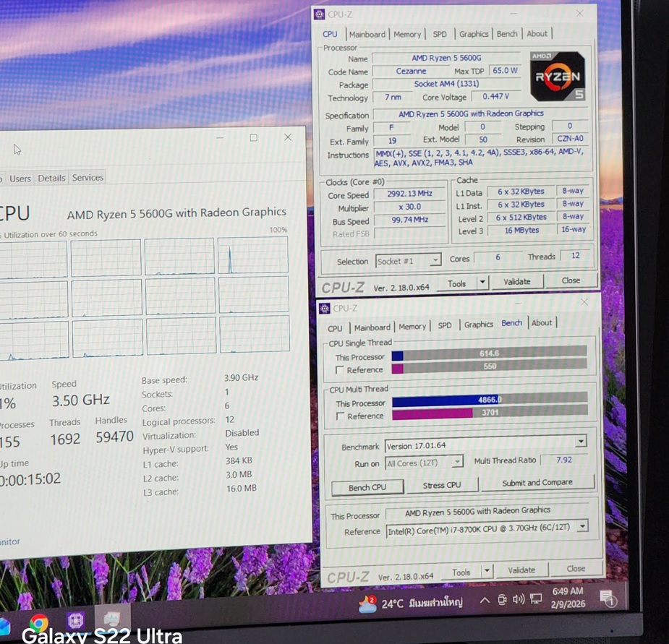Open the Benchmark version dropdown
The width and height of the screenshot is (669, 644).
click(580, 442)
